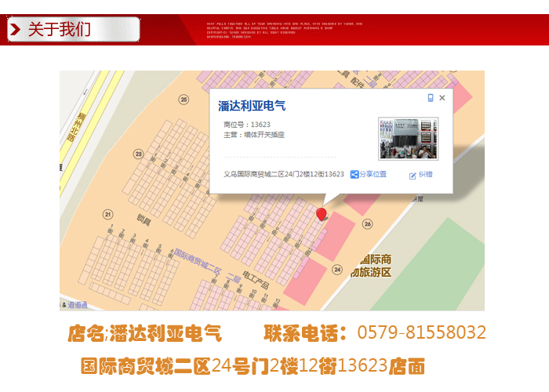Click the 电工产品 area label on map
This screenshot has height=392, width=549.
[257, 275]
